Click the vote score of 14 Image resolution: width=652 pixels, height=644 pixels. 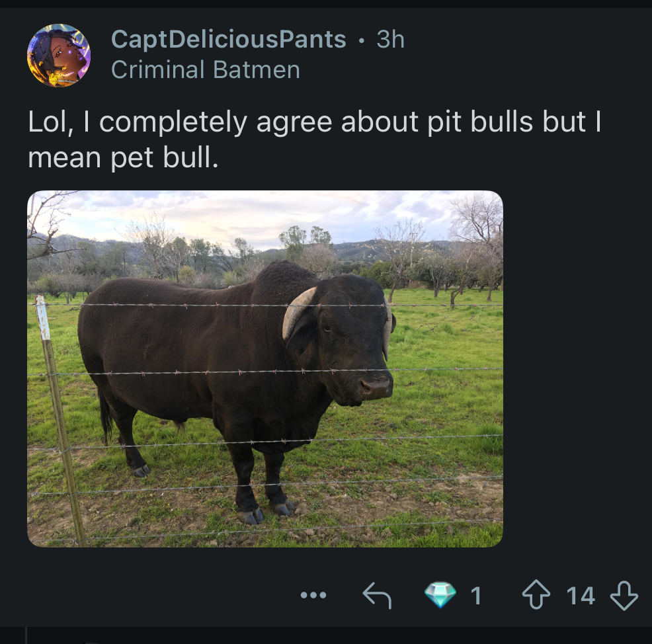click(x=580, y=596)
